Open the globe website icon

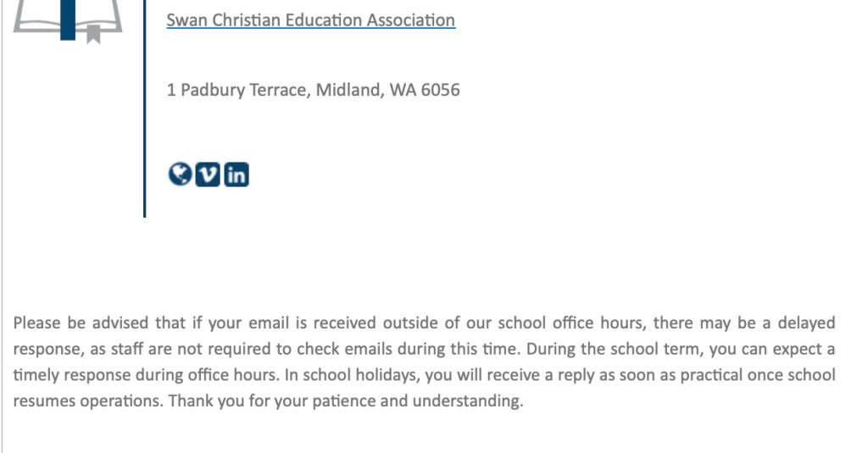[180, 174]
